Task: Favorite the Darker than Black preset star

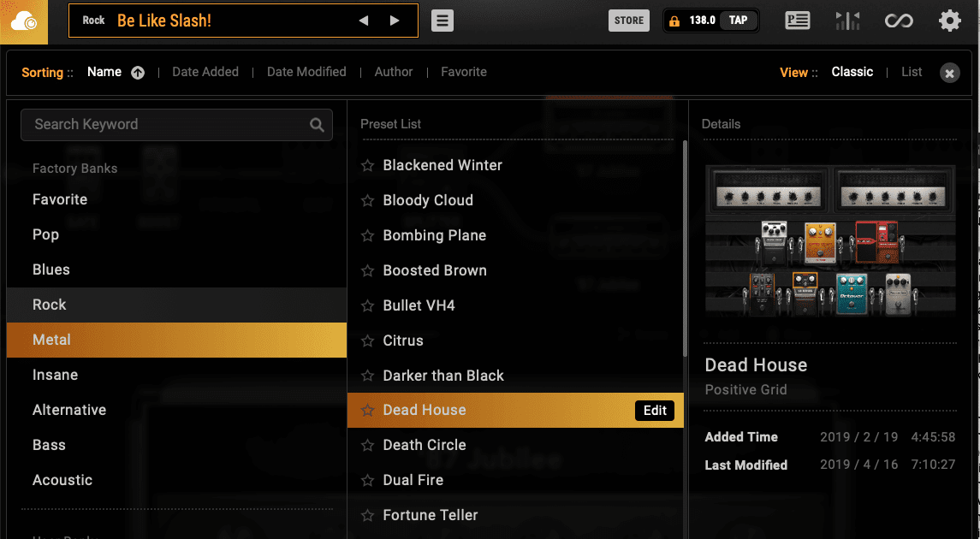Action: pyautogui.click(x=367, y=376)
